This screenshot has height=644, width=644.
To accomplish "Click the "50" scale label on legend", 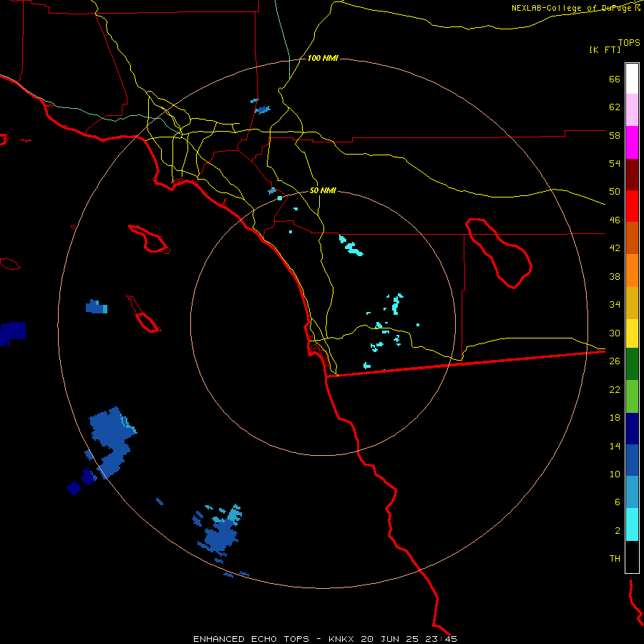I will point(615,192).
